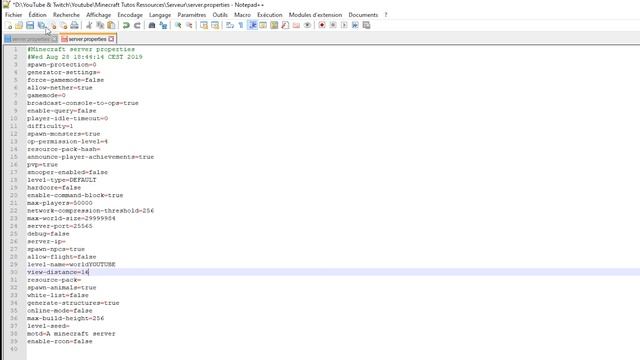This screenshot has height=360, width=640.
Task: Open the Document Map panel icon
Action: point(274,25)
